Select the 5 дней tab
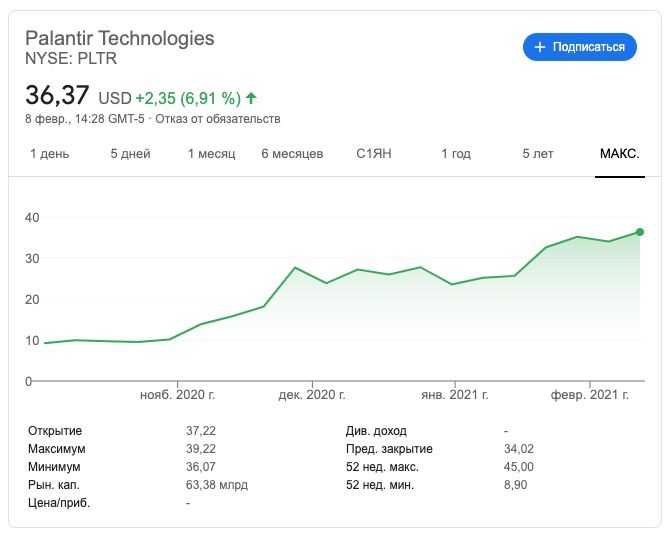Screen dimensions: 669x534 pos(130,154)
